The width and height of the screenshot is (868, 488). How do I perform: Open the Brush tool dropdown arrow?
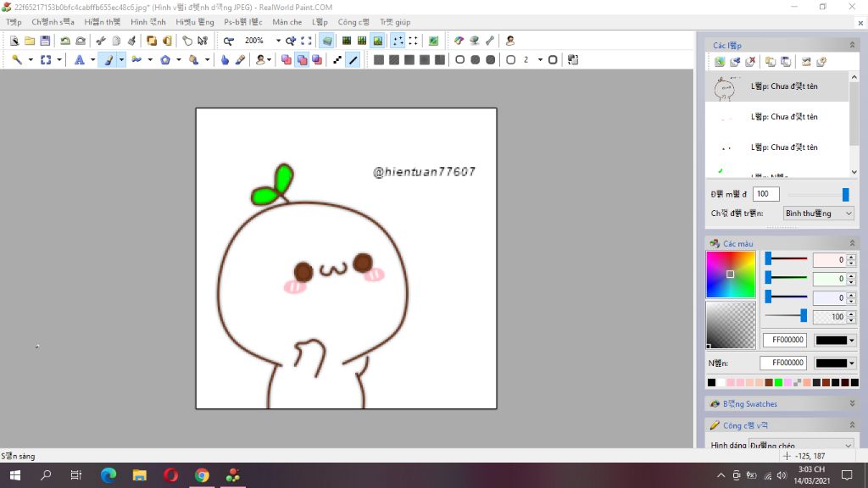121,60
